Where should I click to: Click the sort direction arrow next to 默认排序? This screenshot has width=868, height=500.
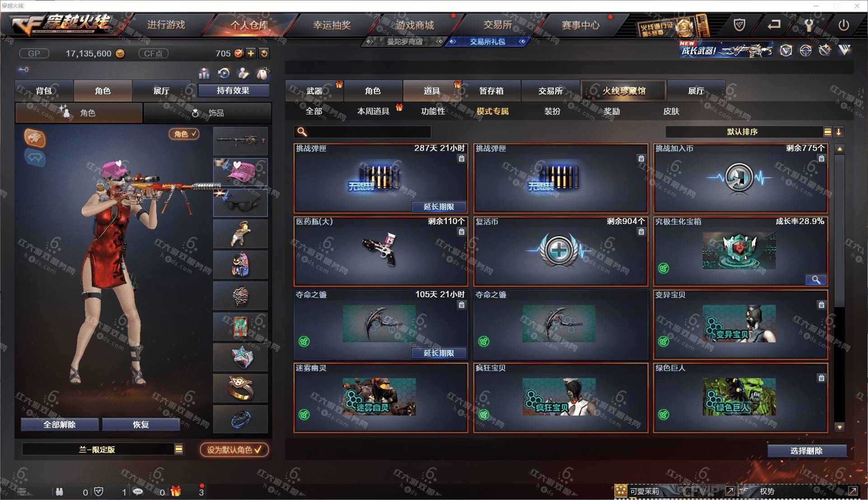pyautogui.click(x=839, y=132)
